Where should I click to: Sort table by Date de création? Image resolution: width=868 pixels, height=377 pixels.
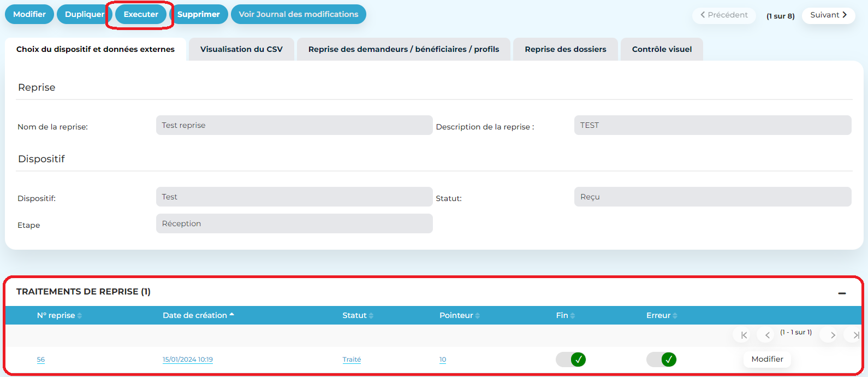point(198,315)
